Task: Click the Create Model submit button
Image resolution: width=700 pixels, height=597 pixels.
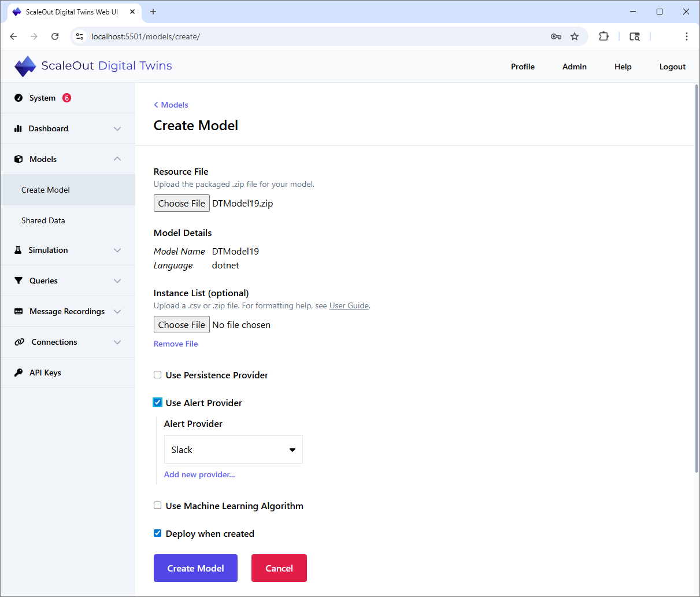Action: 195,568
